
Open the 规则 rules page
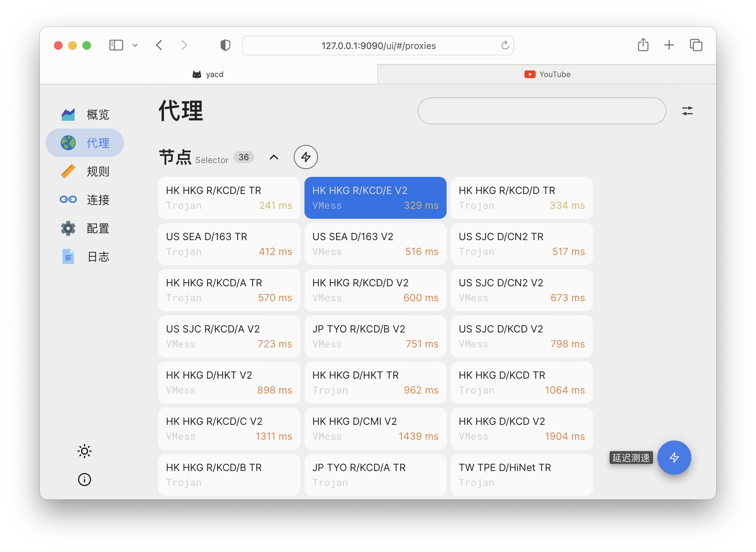(x=85, y=171)
